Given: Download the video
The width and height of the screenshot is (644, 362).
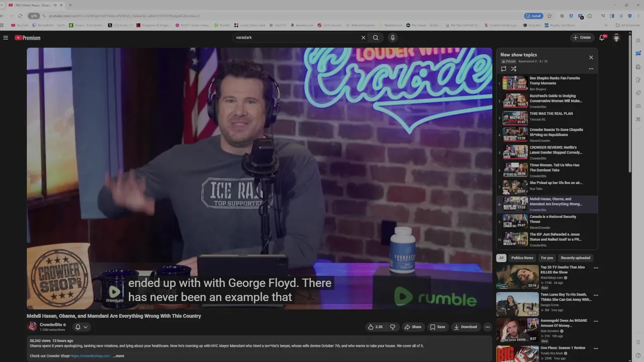Looking at the screenshot, I should tap(465, 327).
